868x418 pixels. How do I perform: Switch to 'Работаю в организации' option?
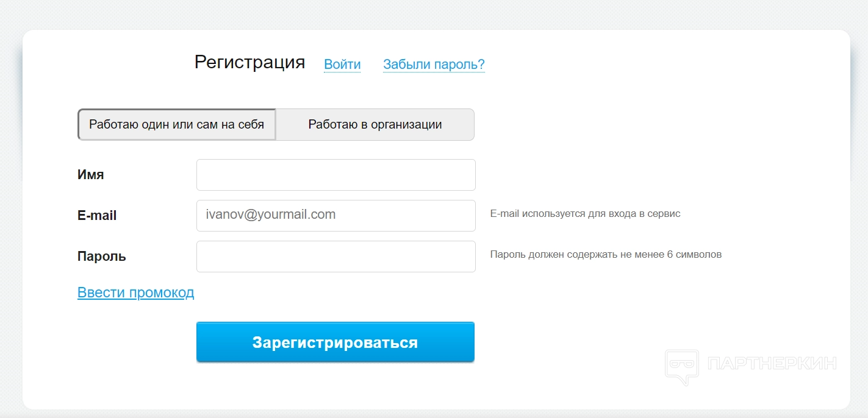(x=375, y=124)
